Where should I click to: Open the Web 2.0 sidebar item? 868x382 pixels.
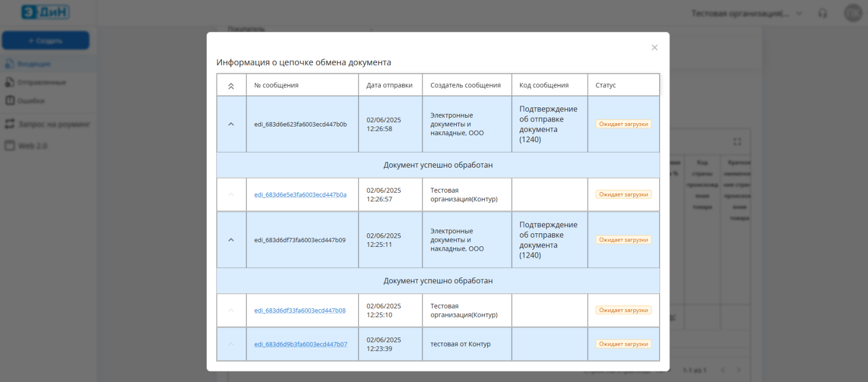(33, 146)
